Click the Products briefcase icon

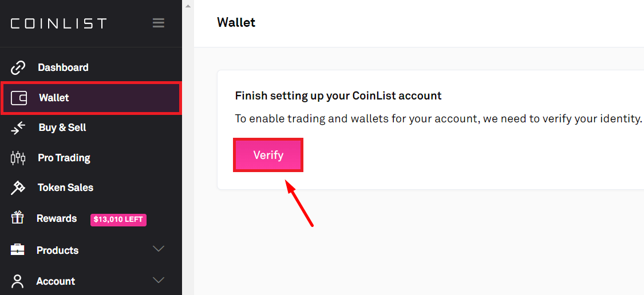point(18,250)
